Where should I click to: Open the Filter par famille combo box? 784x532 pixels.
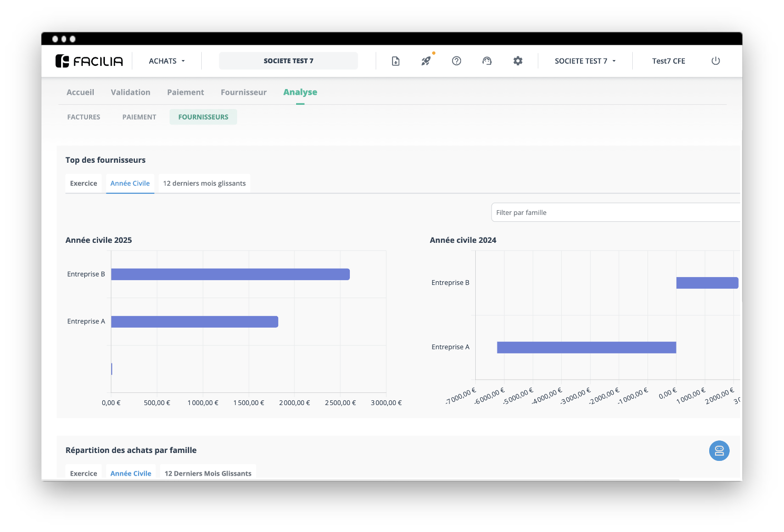pos(615,213)
